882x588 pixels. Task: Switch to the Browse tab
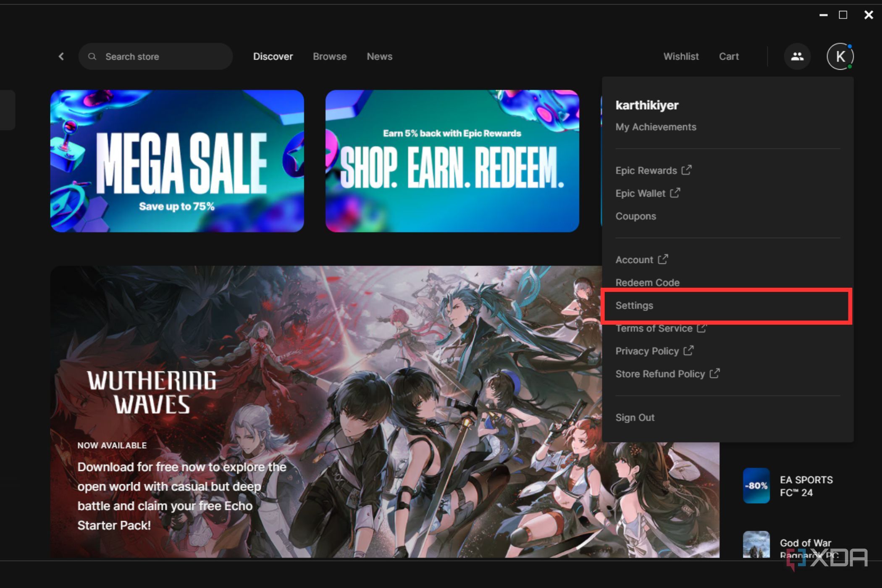coord(329,56)
